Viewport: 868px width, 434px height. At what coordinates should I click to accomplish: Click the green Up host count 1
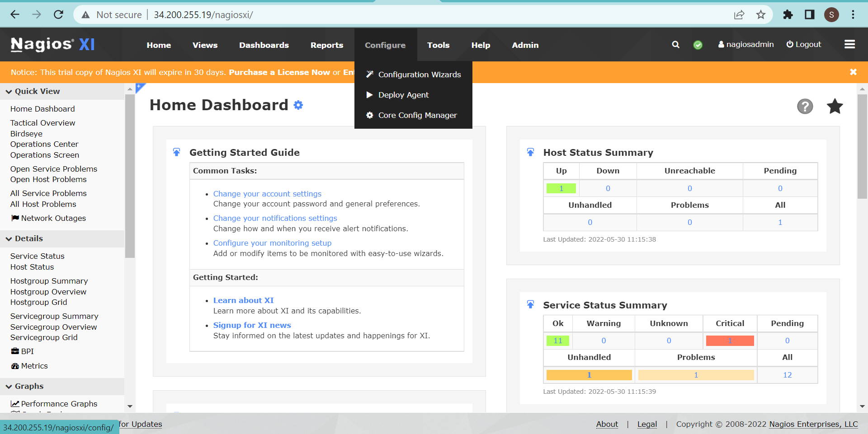point(561,188)
